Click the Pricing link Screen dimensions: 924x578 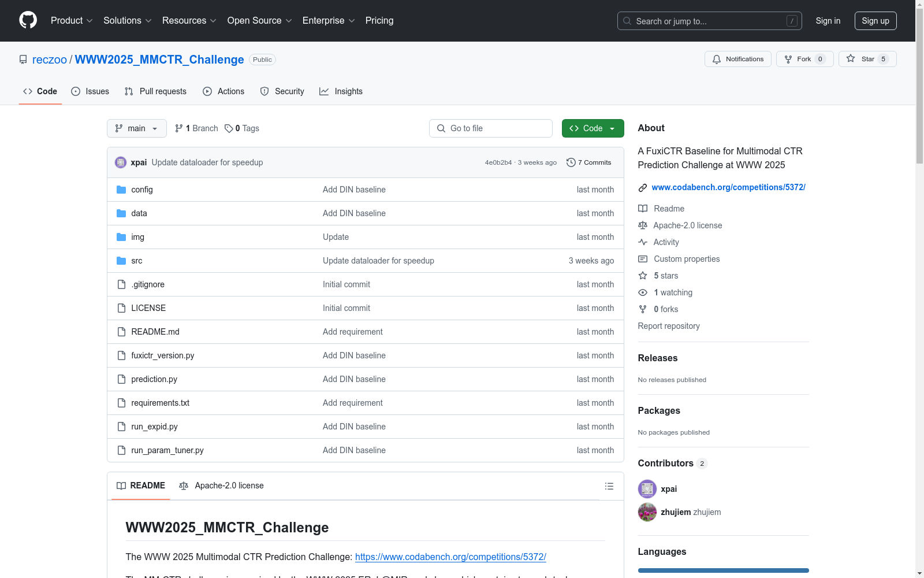[379, 21]
